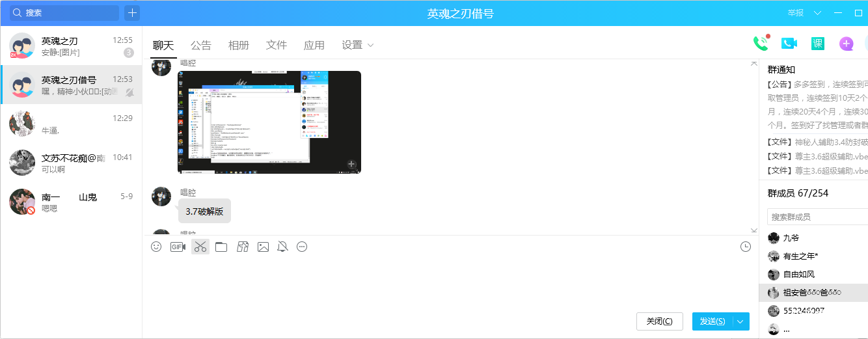
Task: Click the plus button next to search
Action: [x=132, y=13]
